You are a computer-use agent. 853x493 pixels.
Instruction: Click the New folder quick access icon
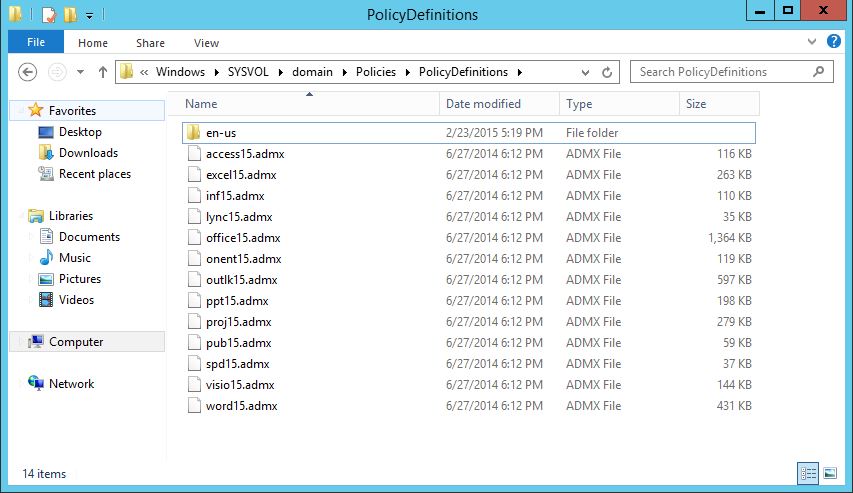coord(70,15)
